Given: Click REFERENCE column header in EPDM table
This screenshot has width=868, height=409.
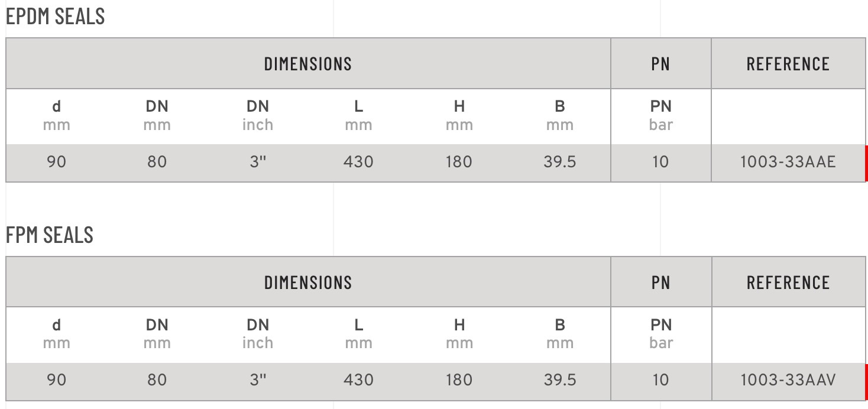Looking at the screenshot, I should 788,64.
